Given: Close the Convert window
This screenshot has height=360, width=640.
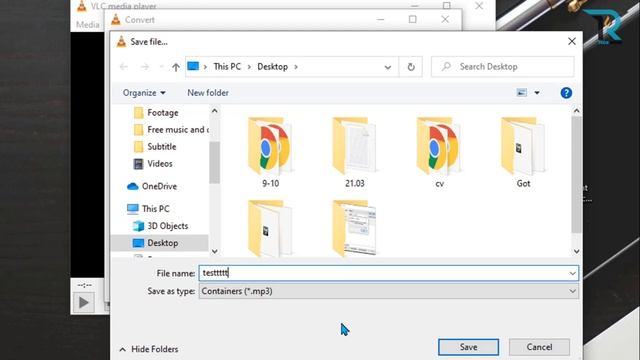Looking at the screenshot, I should 445,19.
